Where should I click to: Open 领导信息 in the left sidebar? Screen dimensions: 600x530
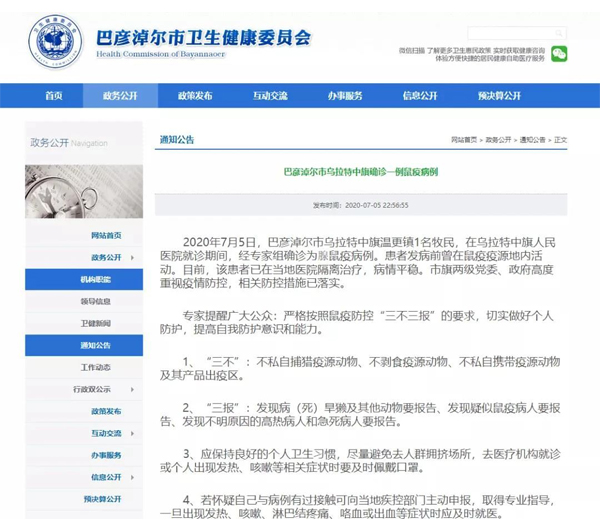click(97, 301)
